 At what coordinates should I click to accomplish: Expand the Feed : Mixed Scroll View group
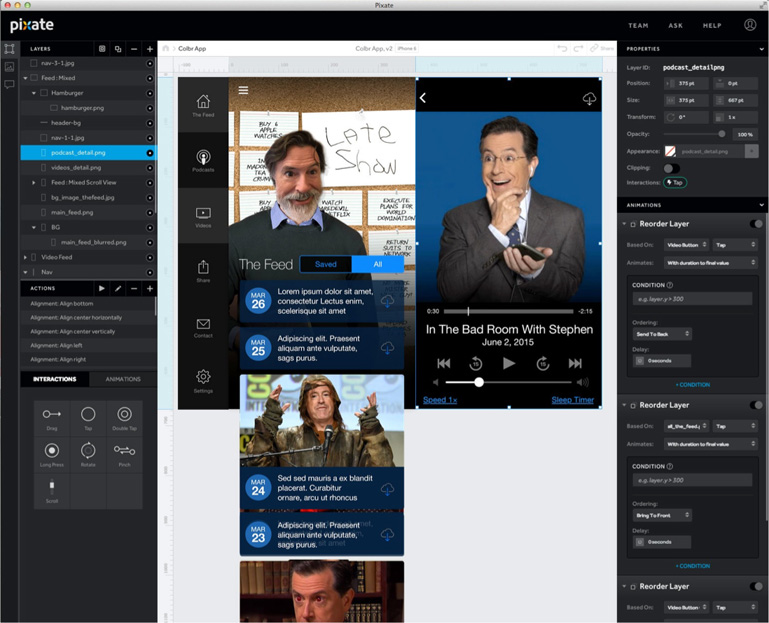click(x=34, y=182)
